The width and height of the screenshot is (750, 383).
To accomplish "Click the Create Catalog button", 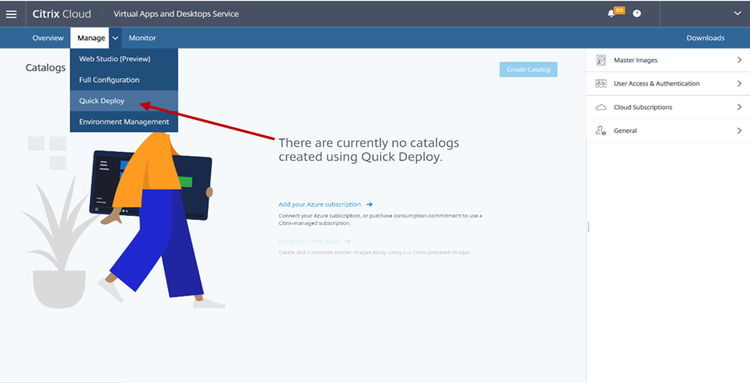I will (529, 69).
